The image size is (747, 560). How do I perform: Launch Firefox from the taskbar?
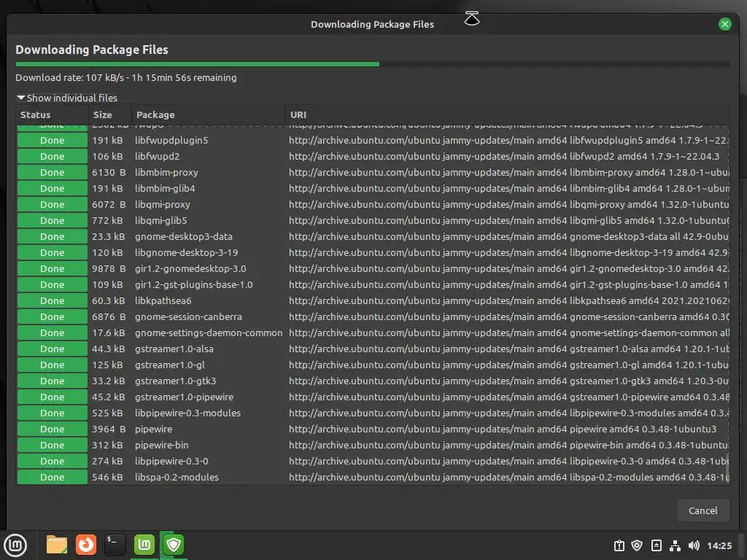pos(86,545)
